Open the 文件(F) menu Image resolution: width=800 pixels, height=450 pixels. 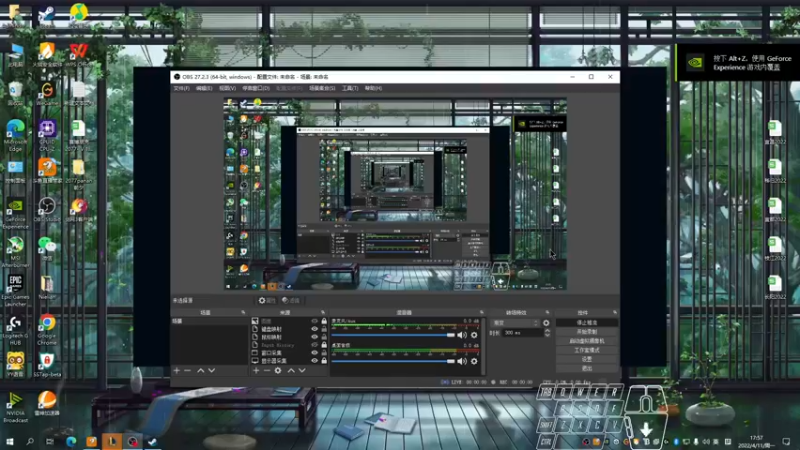pos(181,88)
